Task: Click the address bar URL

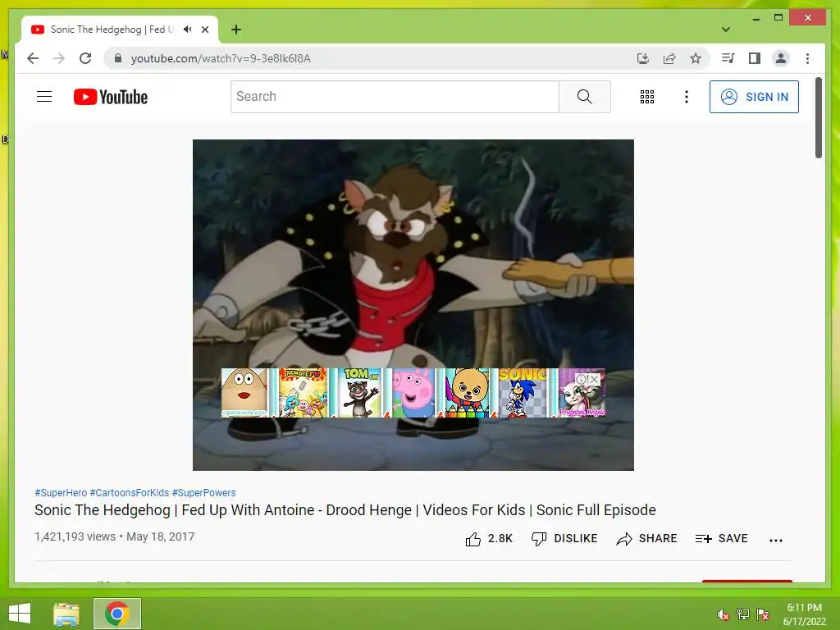Action: (221, 58)
